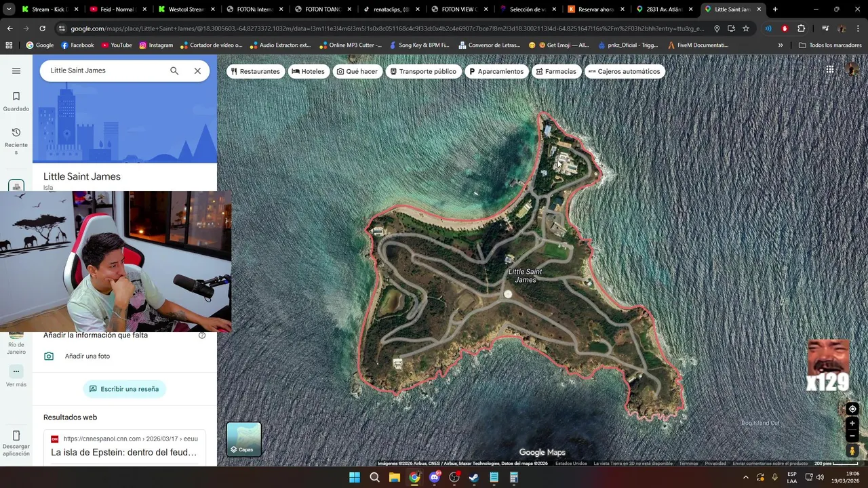Open the Google apps grid
This screenshot has height=488, width=868.
point(830,69)
